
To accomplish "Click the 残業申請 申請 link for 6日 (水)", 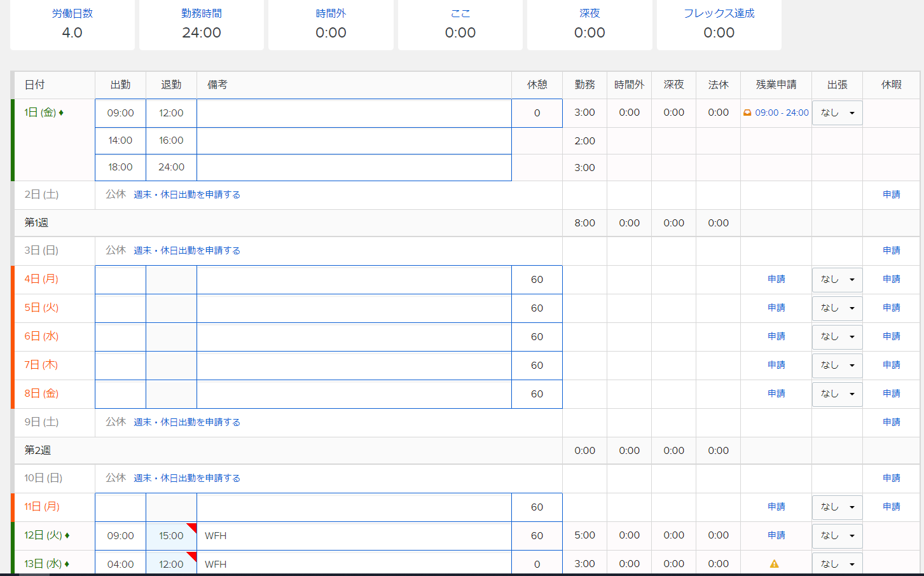I will [776, 336].
